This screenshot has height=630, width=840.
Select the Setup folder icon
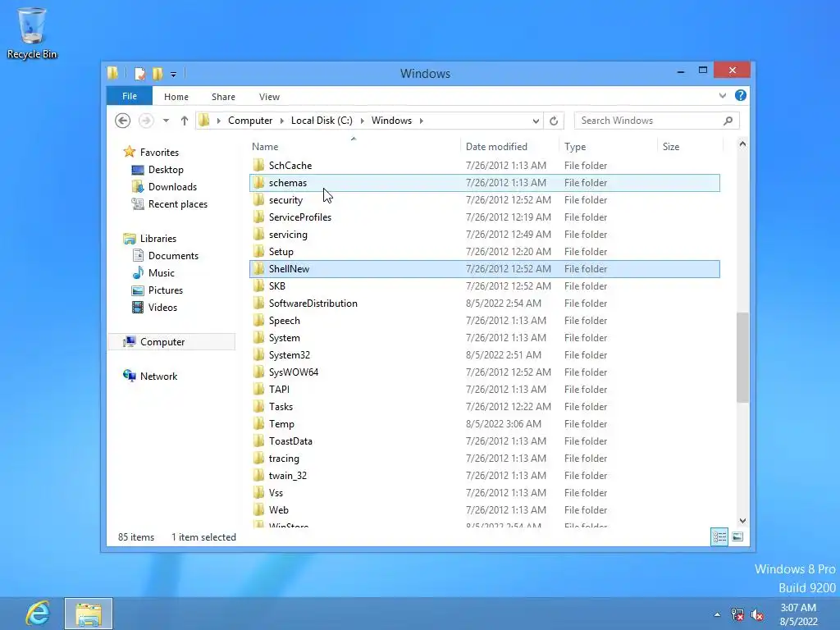[258, 251]
